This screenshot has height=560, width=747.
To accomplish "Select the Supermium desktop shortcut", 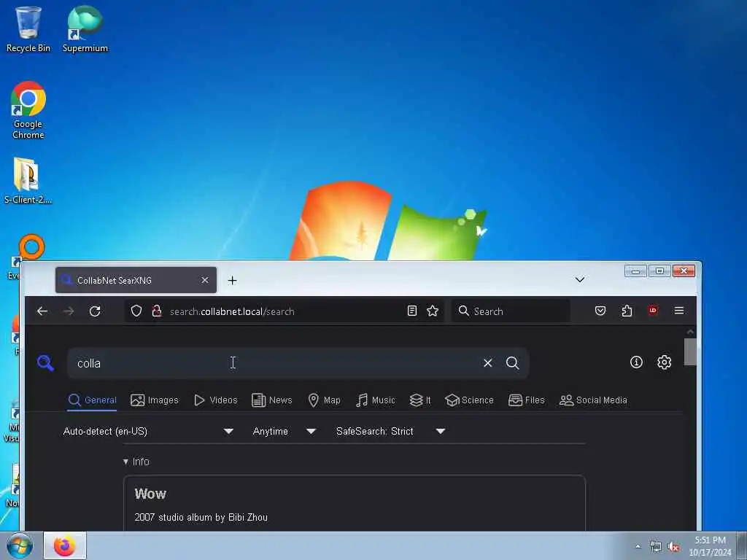I will tap(85, 29).
